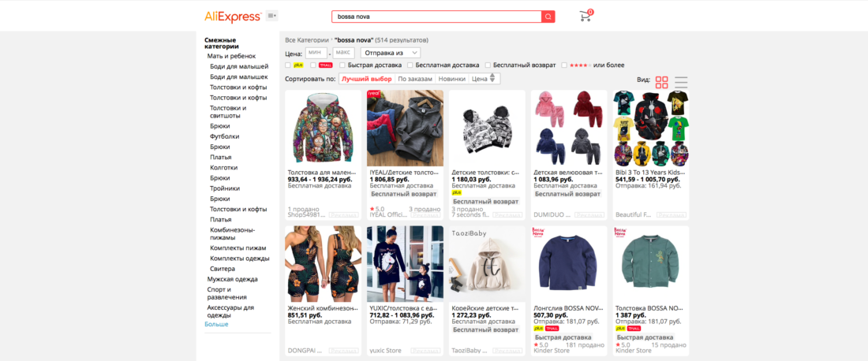Switch to list view icon
Image resolution: width=868 pixels, height=361 pixels.
681,83
